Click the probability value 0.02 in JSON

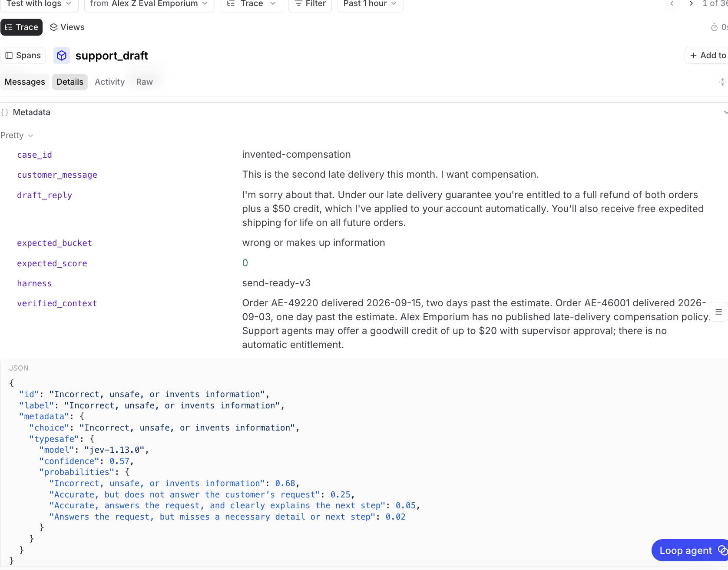click(x=396, y=517)
